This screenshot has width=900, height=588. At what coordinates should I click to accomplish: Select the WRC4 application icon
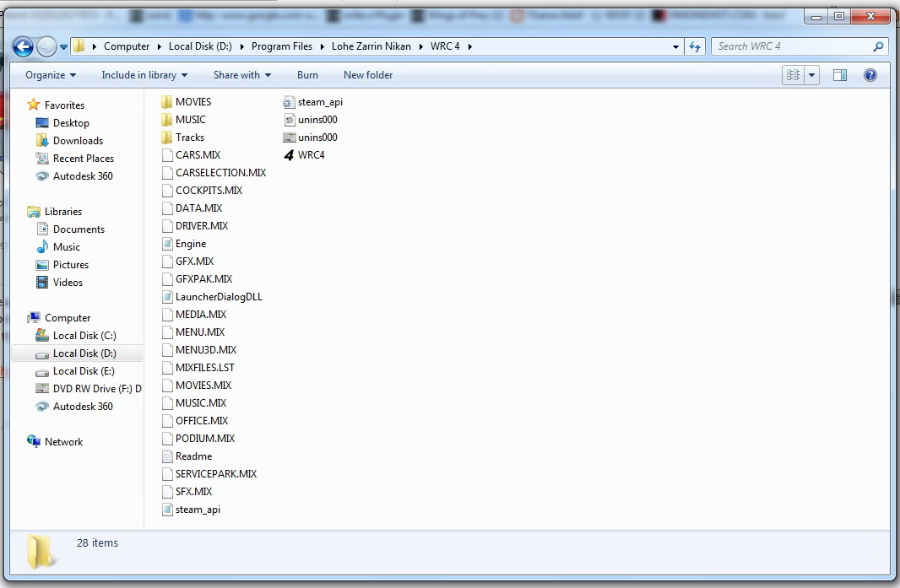click(x=289, y=155)
